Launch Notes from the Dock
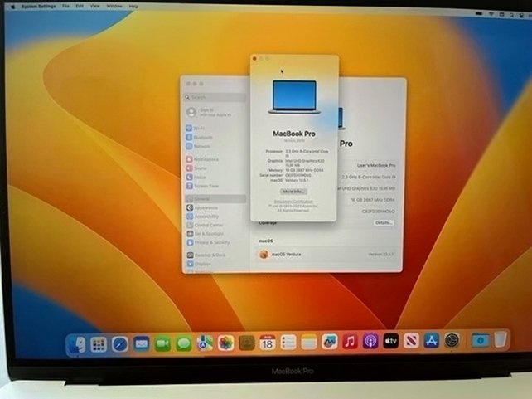This screenshot has height=399, width=532. coord(309,342)
